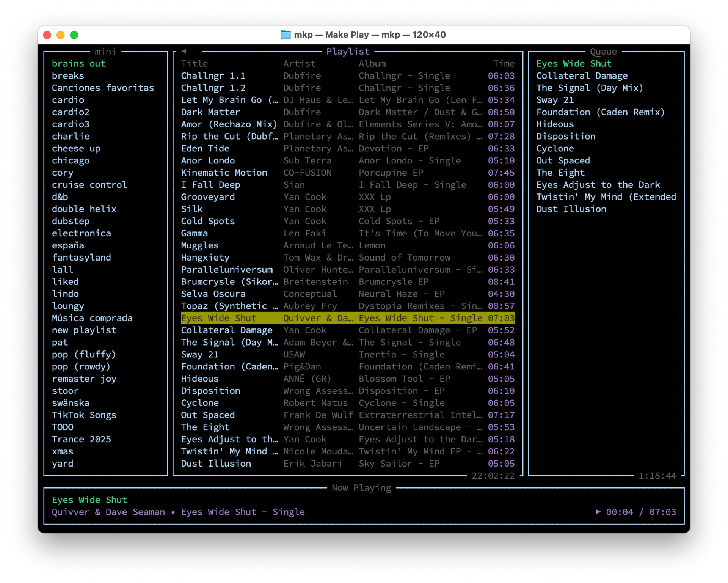Open the 'remaster joy' playlist
The height and width of the screenshot is (583, 728).
tap(84, 379)
